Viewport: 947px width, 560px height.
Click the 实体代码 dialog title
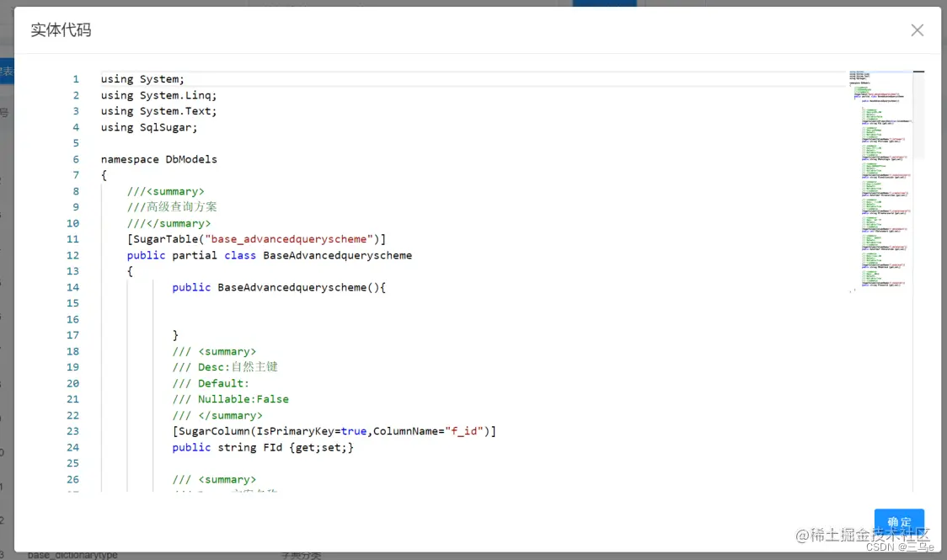pyautogui.click(x=61, y=30)
